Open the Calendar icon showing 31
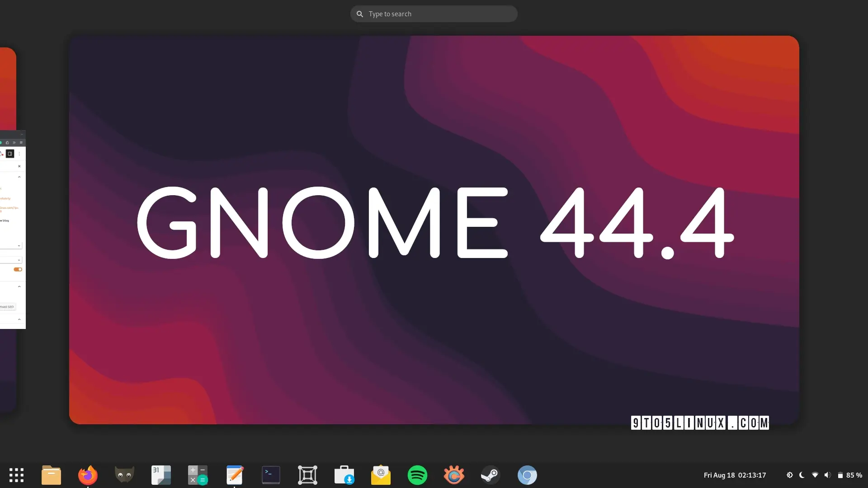868x488 pixels. [x=161, y=475]
